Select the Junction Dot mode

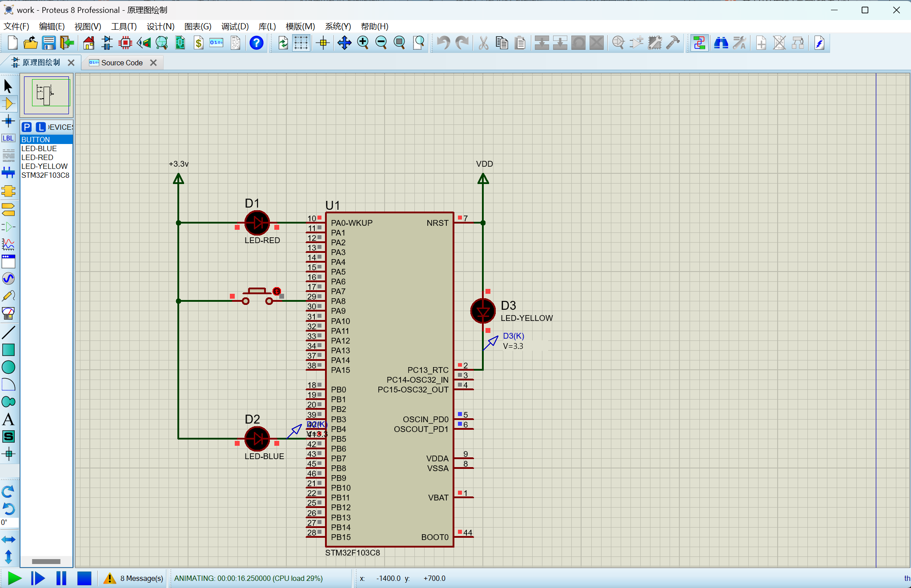pyautogui.click(x=8, y=121)
